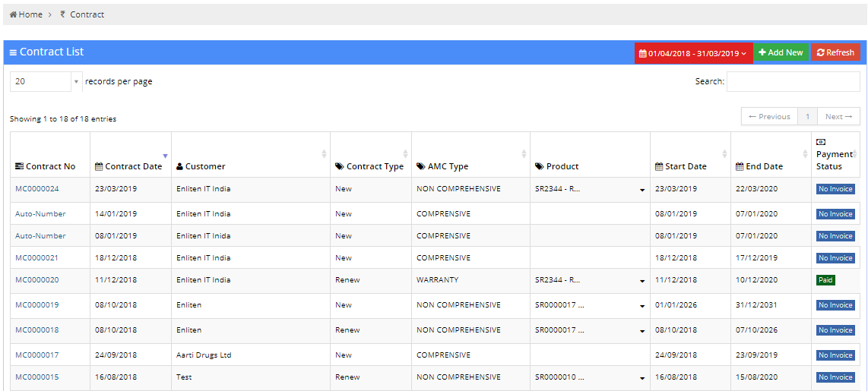Screen dimensions: 868x391
Task: Open contract MC0000019 link
Action: tap(36, 305)
